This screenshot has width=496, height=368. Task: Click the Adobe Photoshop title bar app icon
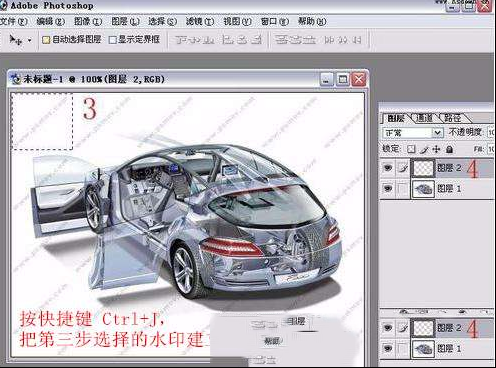(x=3, y=5)
